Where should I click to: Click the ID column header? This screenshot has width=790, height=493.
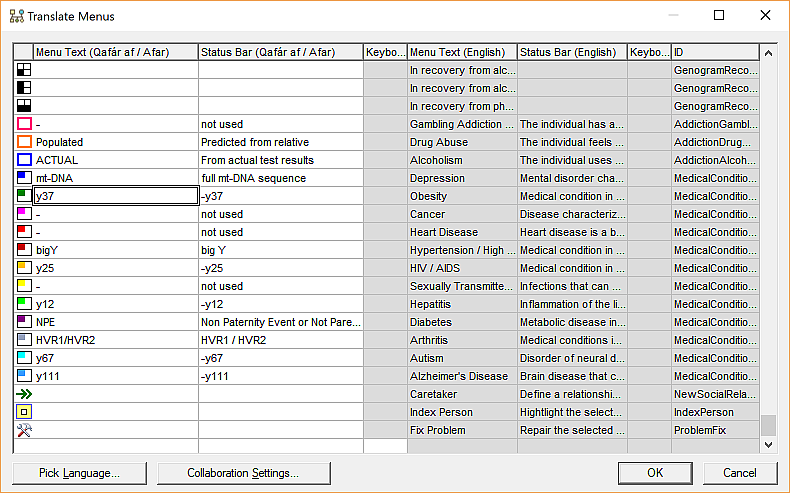715,52
